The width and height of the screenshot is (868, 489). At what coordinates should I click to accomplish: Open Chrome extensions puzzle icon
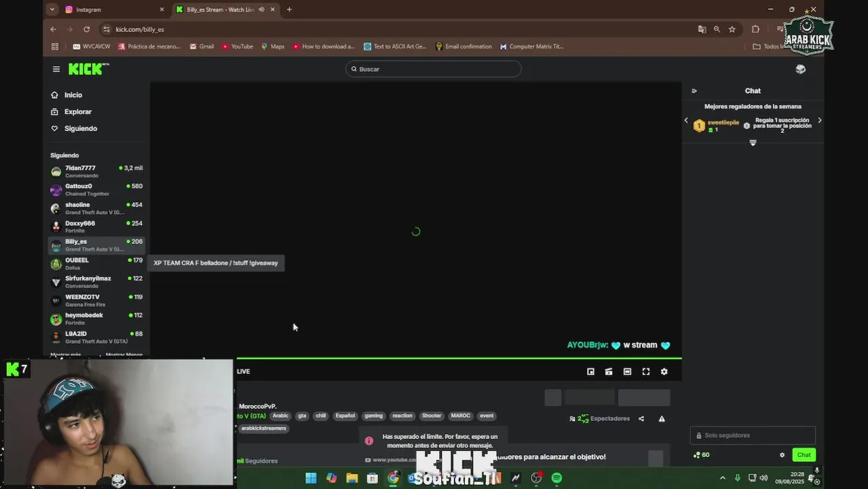[x=755, y=29]
